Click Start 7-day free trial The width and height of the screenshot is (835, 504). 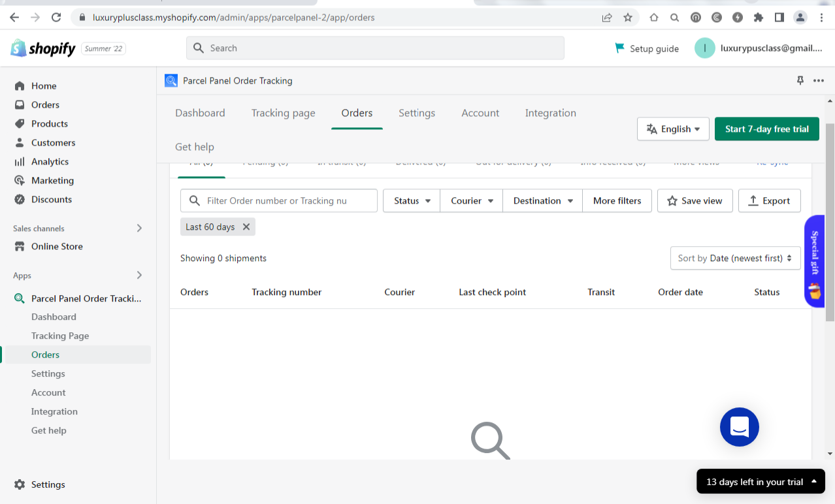(x=766, y=129)
